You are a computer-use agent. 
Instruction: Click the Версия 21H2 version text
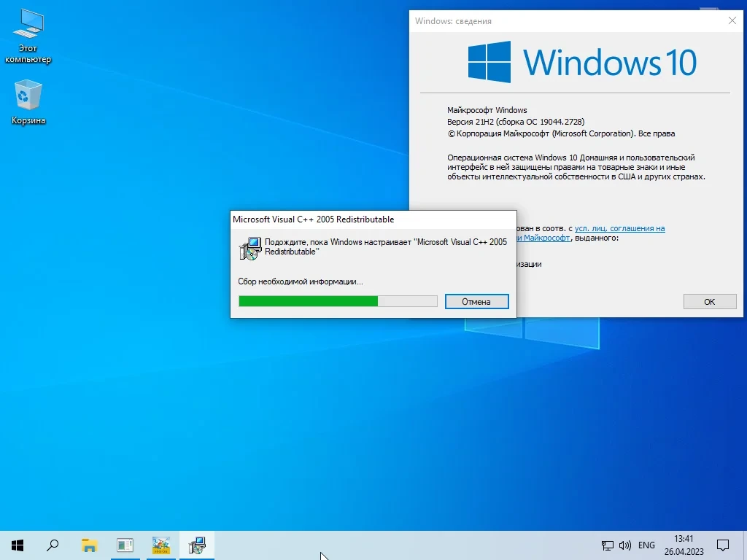pos(516,122)
